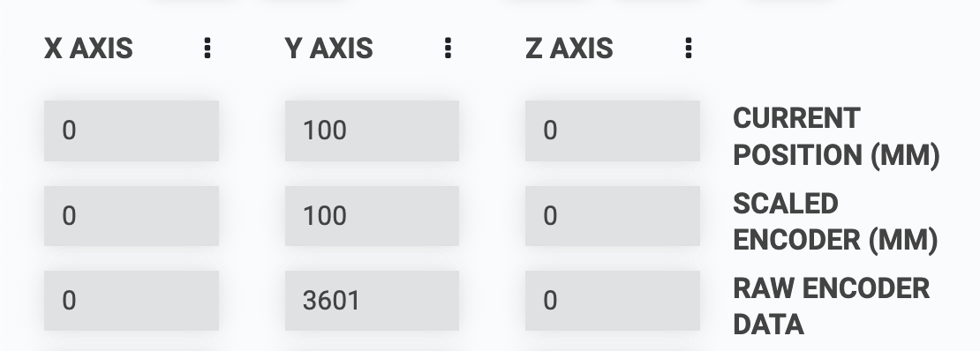980x351 pixels.
Task: Select the Y axis current position field showing 100
Action: click(x=372, y=131)
